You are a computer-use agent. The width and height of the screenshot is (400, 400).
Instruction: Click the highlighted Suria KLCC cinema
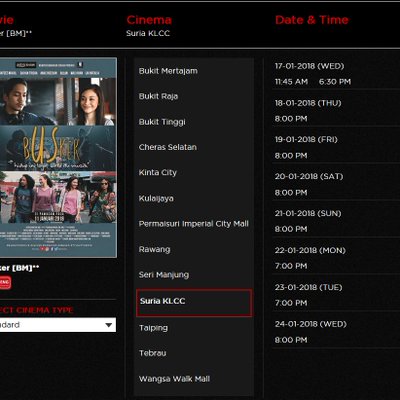pos(194,303)
